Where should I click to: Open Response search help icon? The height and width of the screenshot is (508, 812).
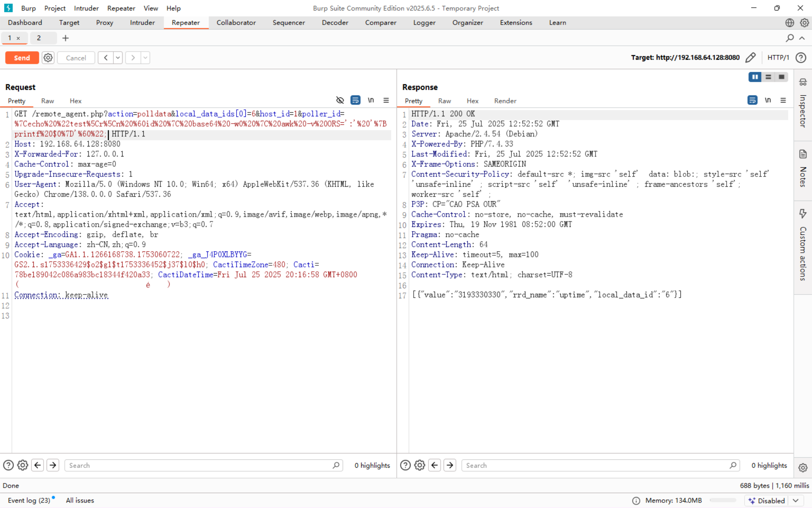click(405, 465)
